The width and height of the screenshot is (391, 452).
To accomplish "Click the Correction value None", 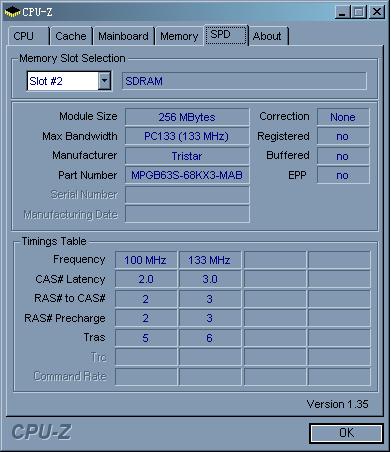I will pos(343,117).
